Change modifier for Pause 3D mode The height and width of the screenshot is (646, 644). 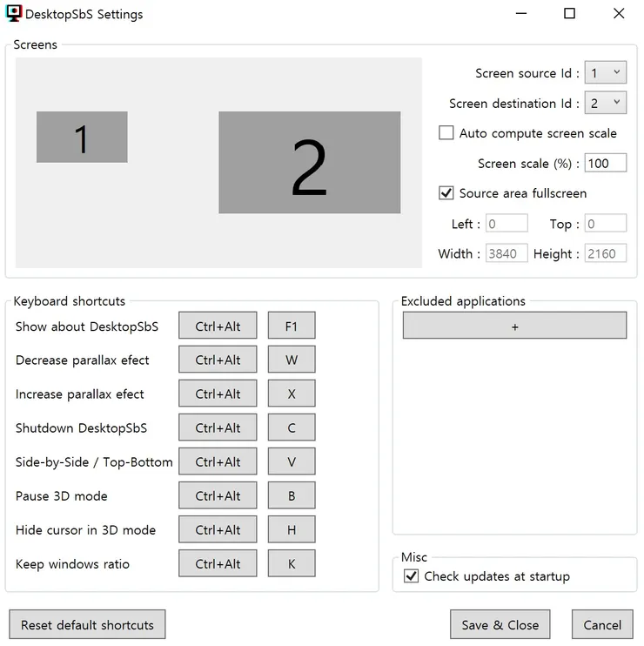coord(218,495)
